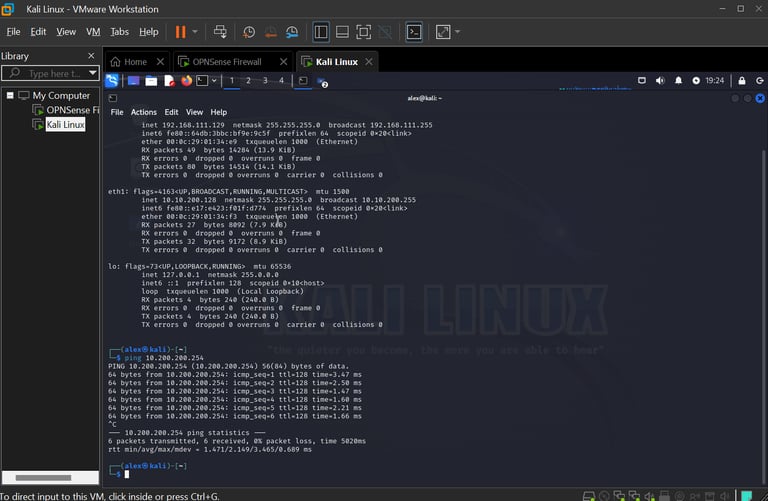
Task: Open terminal File menu
Action: point(117,112)
